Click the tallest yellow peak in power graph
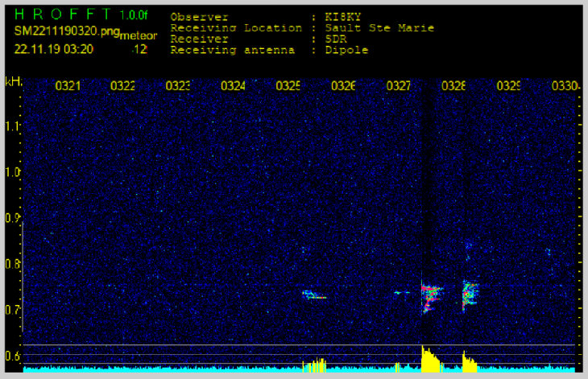The image size is (588, 379). [x=424, y=356]
